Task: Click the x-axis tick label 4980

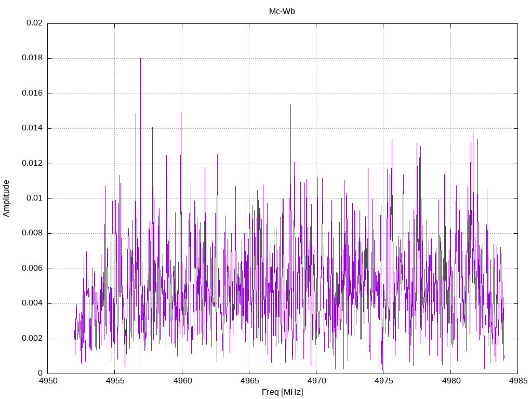Action: point(451,381)
